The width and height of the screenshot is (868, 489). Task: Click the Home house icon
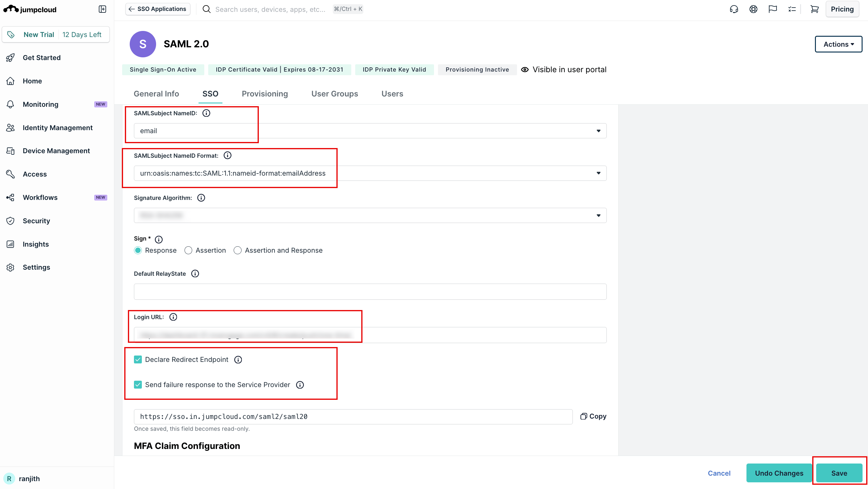point(10,81)
